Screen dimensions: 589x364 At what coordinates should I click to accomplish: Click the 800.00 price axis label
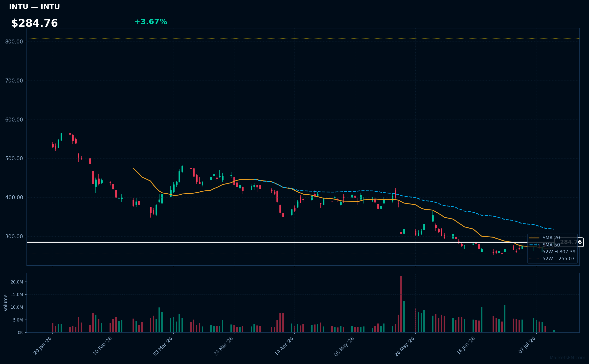[x=14, y=41]
